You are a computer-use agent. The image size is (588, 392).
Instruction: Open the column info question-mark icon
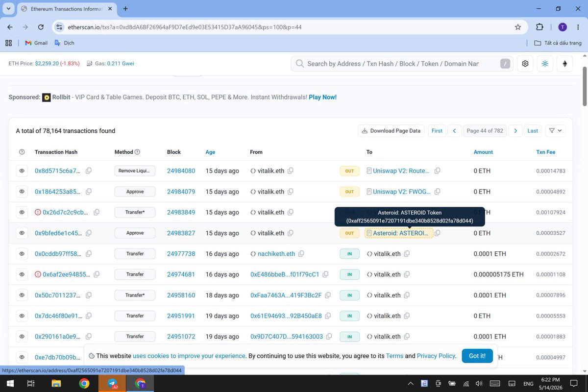tap(22, 152)
